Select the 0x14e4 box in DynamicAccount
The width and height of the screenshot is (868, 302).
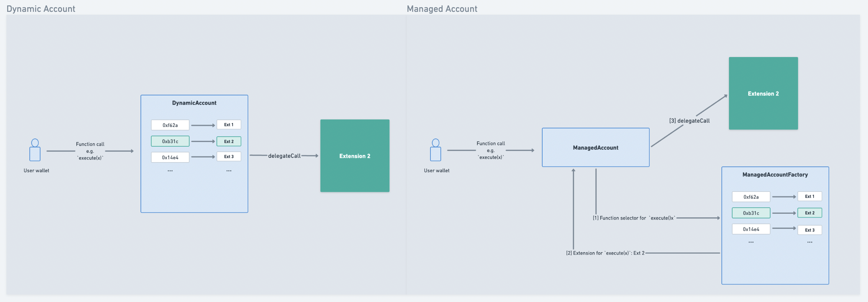(x=170, y=157)
